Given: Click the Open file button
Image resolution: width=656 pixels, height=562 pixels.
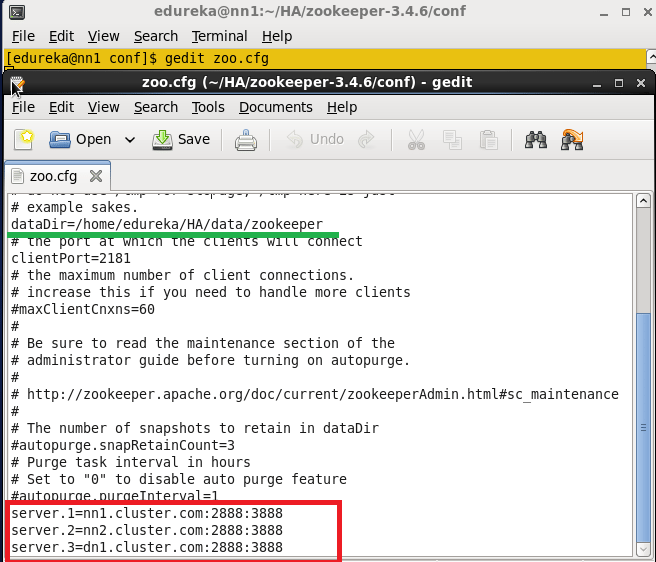Looking at the screenshot, I should tap(82, 139).
